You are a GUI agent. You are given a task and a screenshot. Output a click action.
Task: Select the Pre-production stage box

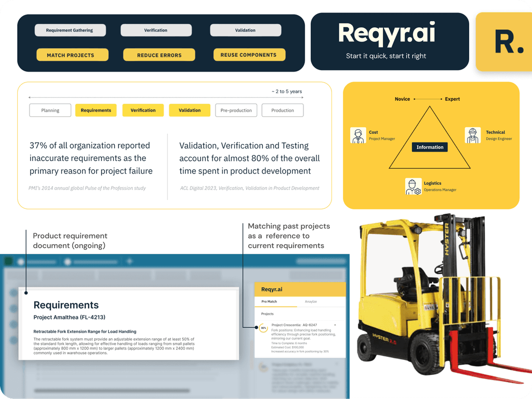point(236,110)
